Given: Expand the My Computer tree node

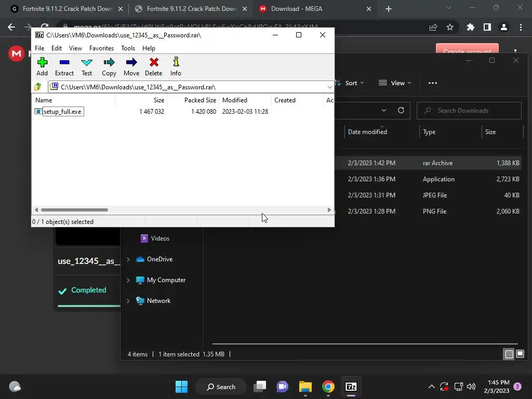Looking at the screenshot, I should pyautogui.click(x=128, y=280).
